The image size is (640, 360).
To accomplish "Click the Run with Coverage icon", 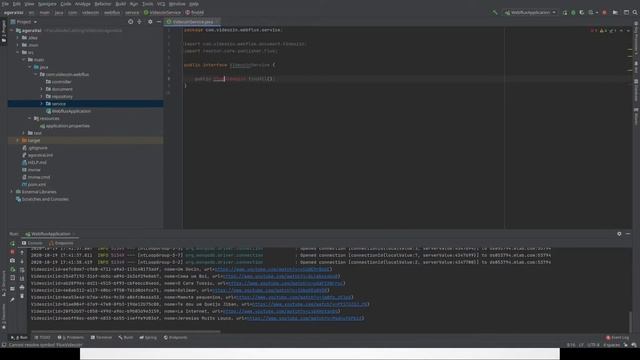I will coord(582,13).
